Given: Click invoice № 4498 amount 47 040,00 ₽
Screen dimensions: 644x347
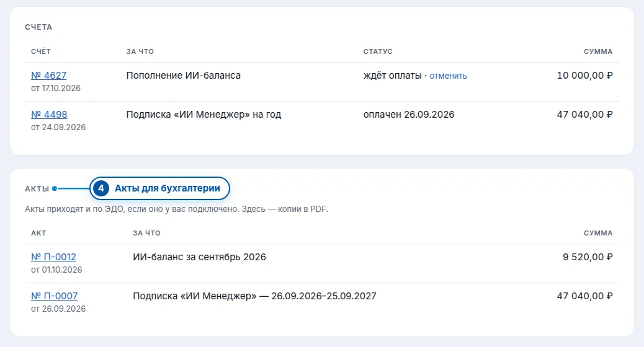Looking at the screenshot, I should 584,115.
